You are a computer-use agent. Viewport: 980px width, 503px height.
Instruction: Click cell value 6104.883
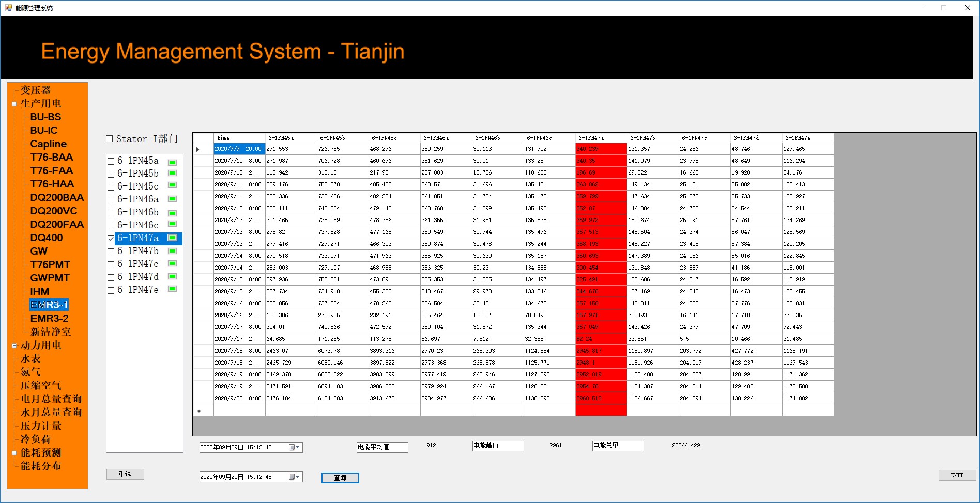[343, 398]
